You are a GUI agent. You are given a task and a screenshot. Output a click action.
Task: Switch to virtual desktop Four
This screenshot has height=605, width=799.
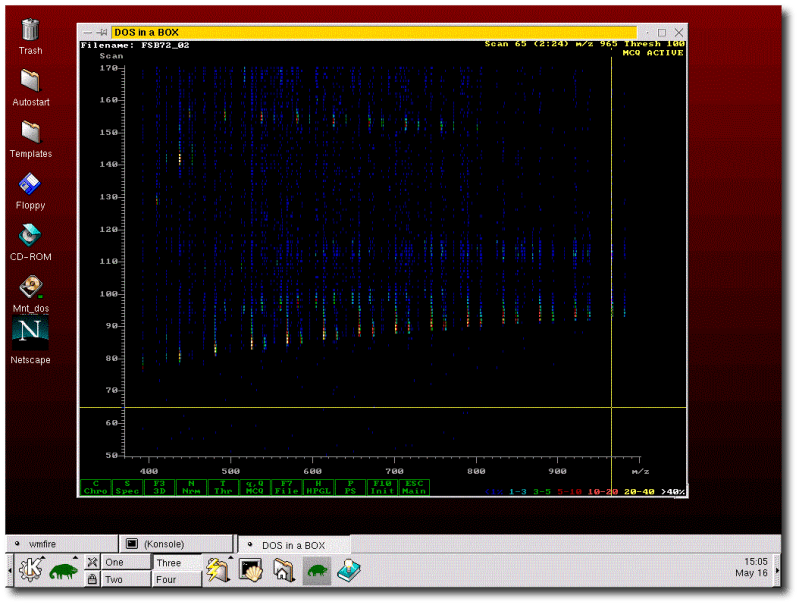coord(174,580)
